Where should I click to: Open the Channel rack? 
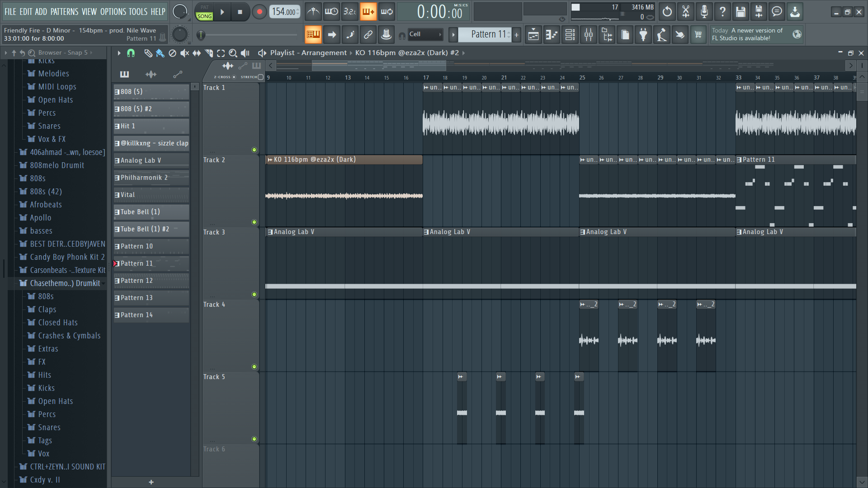pos(570,35)
